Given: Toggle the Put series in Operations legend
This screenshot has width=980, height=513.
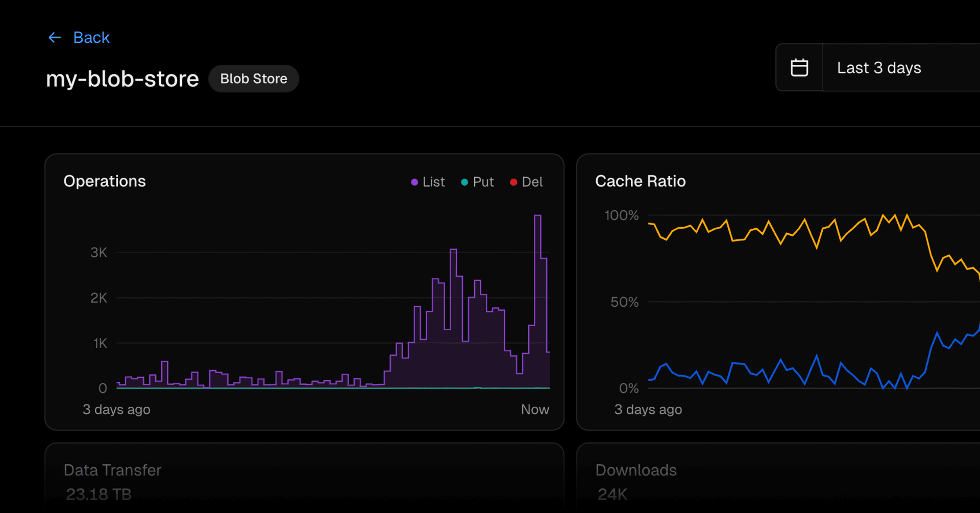Looking at the screenshot, I should tap(483, 182).
